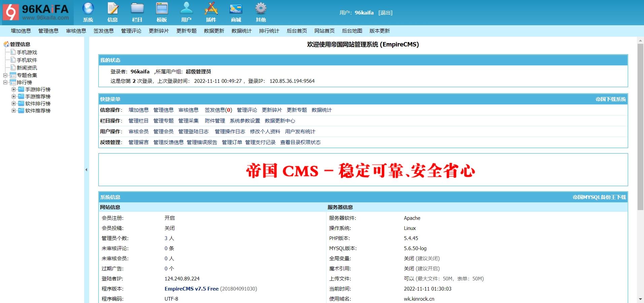Screen dimensions: 644x303
Task: Open the 管理支付记录 quick link
Action: click(261, 142)
